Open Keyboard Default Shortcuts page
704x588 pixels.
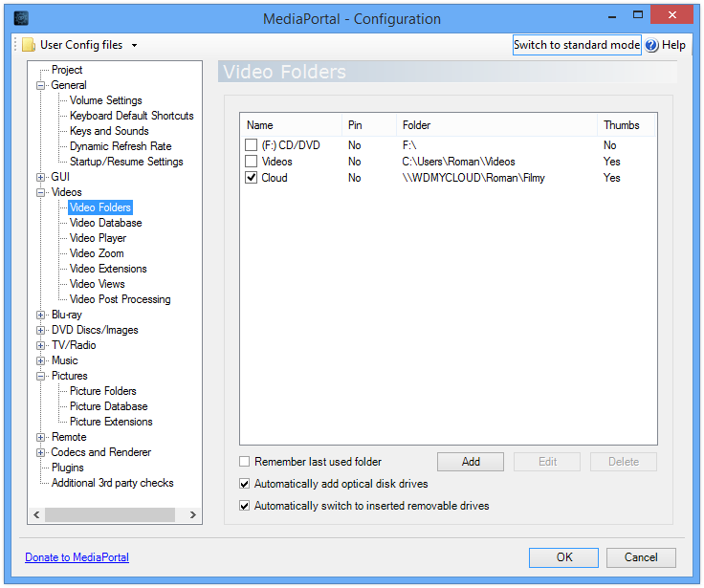pyautogui.click(x=132, y=116)
